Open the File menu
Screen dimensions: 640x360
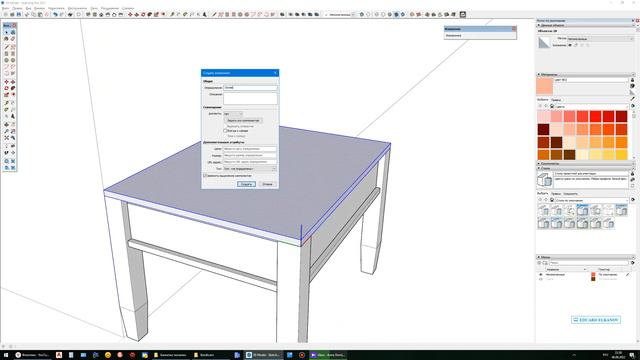5,8
